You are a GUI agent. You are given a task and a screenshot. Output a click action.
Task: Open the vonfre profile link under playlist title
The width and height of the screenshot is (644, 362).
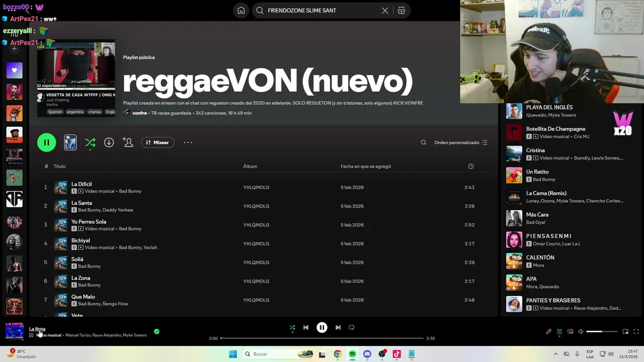click(x=139, y=113)
